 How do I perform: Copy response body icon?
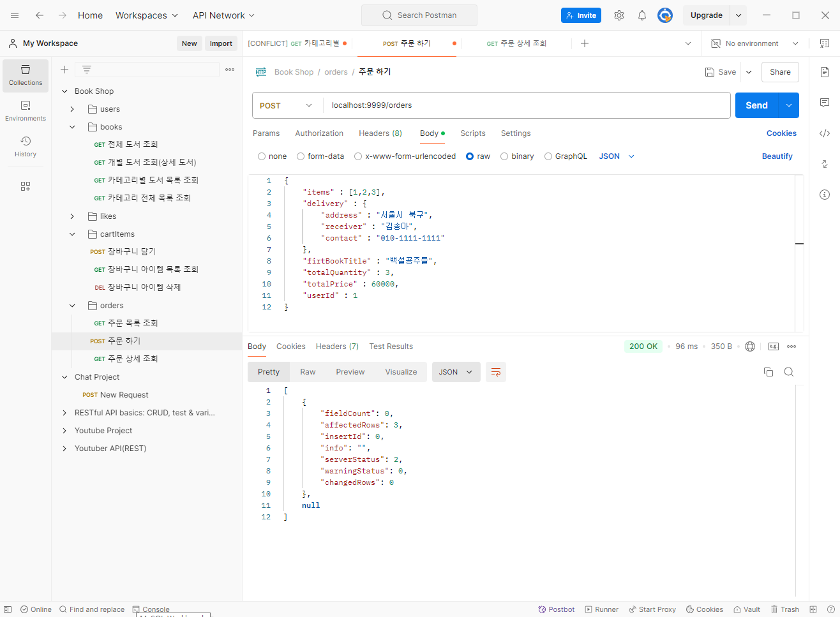pos(769,372)
